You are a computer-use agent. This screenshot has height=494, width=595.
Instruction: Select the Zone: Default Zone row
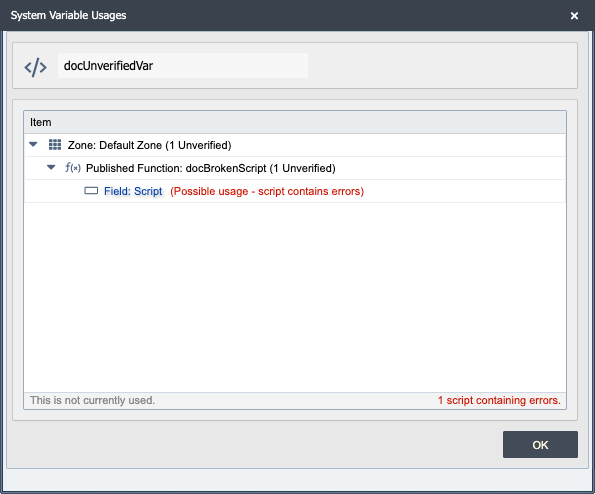(x=295, y=145)
